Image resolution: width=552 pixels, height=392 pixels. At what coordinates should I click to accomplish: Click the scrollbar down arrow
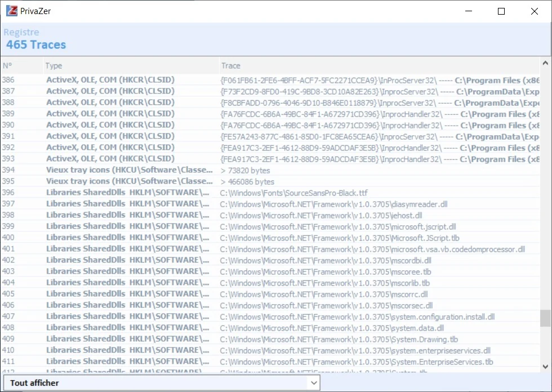click(x=545, y=367)
